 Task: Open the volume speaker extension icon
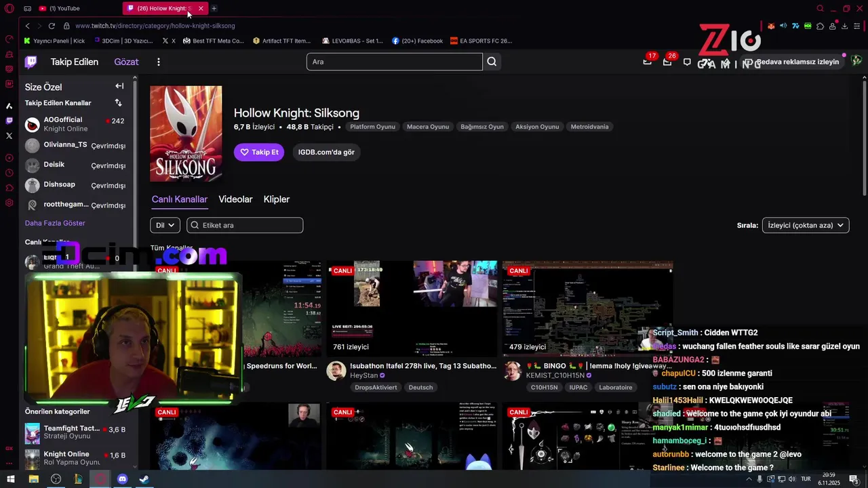coord(783,26)
